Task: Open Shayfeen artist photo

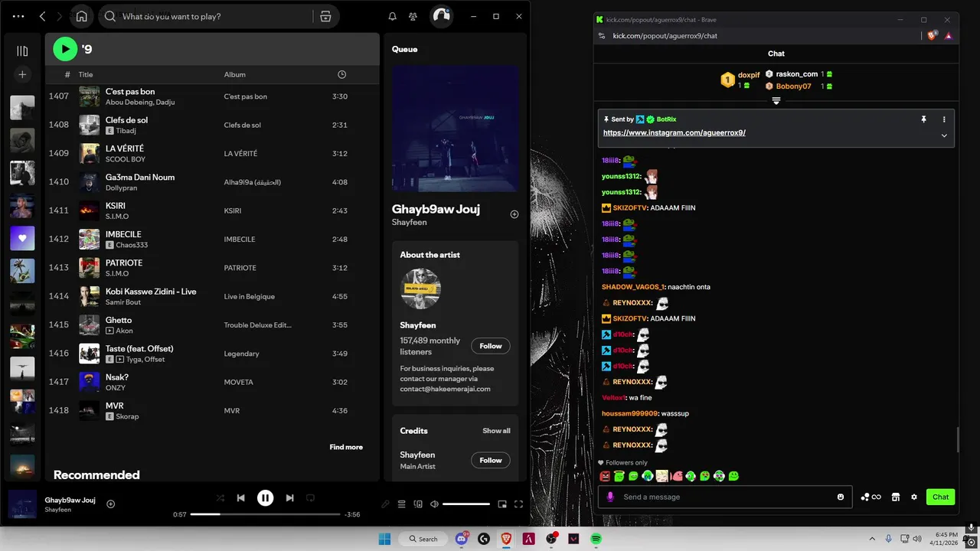Action: coord(420,289)
